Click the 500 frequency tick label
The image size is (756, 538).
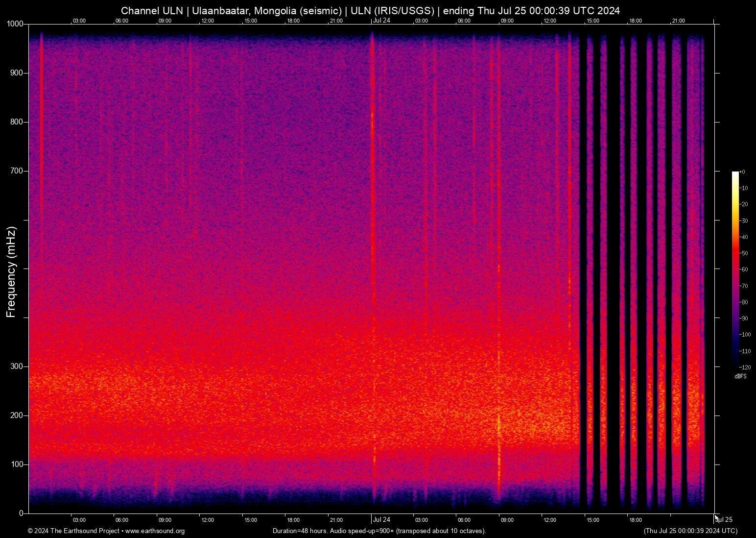tap(16, 269)
